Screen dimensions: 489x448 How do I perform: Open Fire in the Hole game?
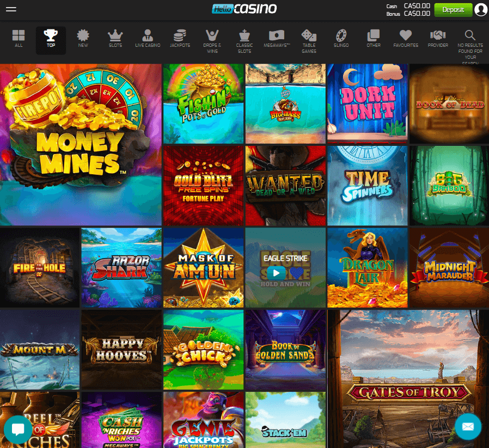40,268
